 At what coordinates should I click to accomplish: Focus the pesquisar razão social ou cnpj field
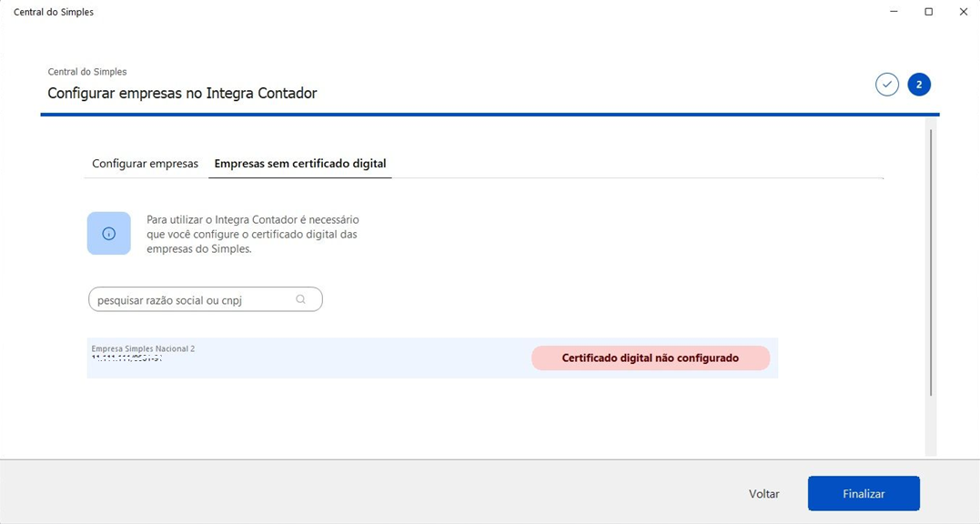coord(205,299)
